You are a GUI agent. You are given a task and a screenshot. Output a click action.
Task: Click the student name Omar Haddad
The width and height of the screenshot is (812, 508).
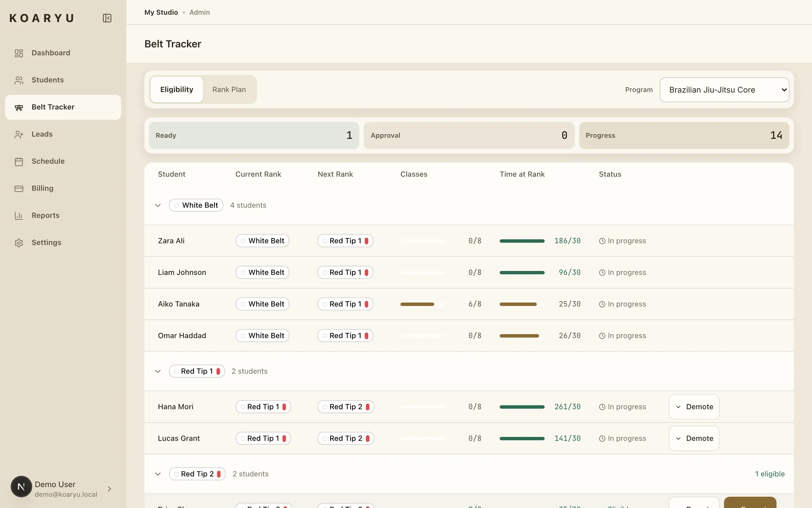[182, 336]
